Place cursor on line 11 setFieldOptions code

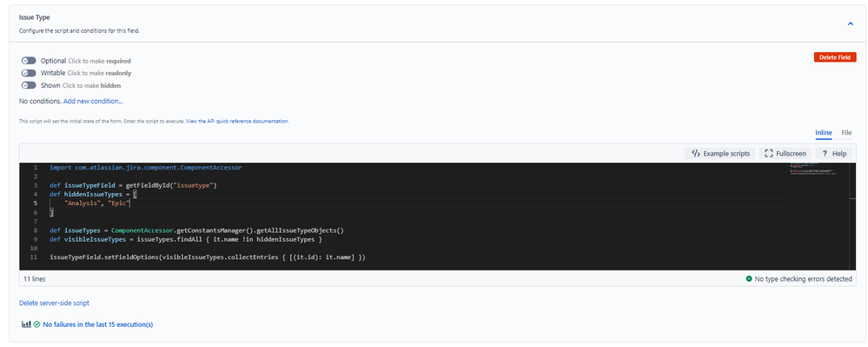(x=208, y=257)
